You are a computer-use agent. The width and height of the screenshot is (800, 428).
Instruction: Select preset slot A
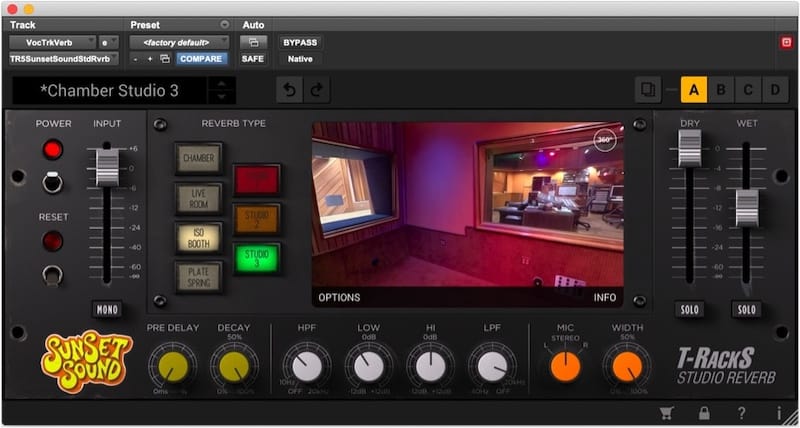(694, 90)
